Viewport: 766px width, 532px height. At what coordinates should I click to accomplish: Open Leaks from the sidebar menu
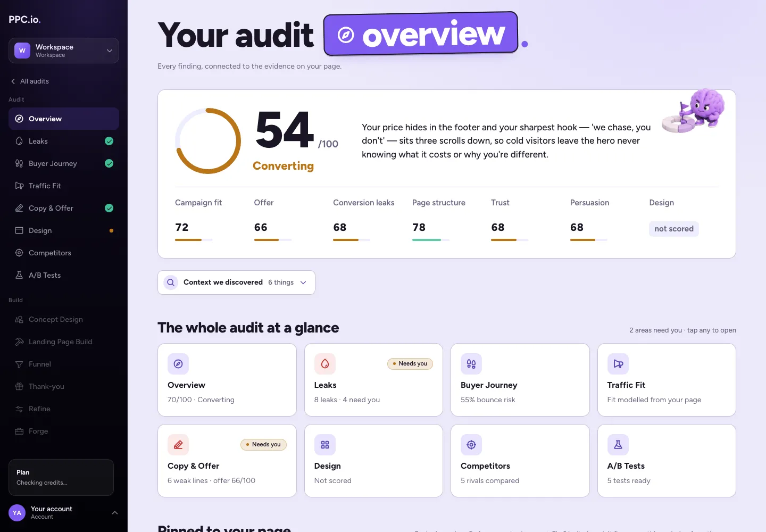point(64,141)
